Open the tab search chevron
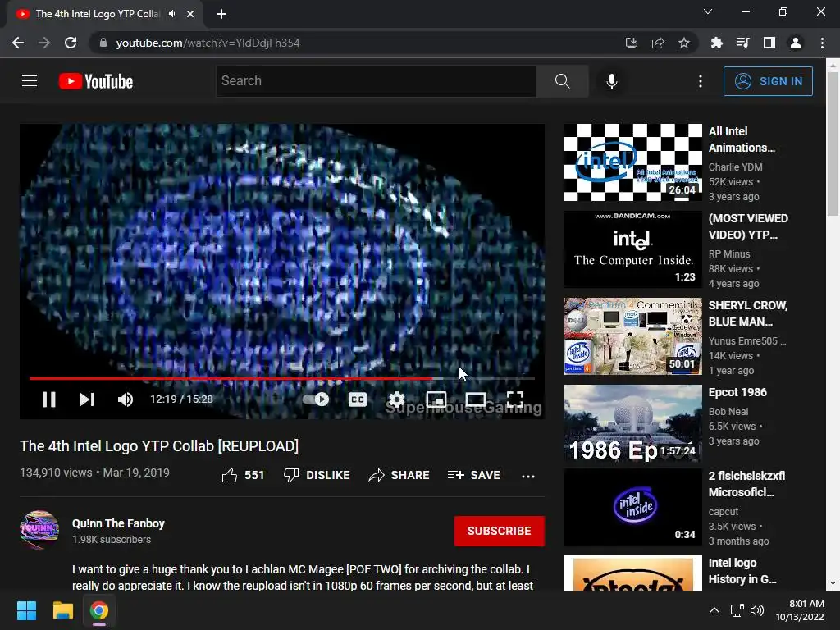This screenshot has width=840, height=630. [708, 11]
